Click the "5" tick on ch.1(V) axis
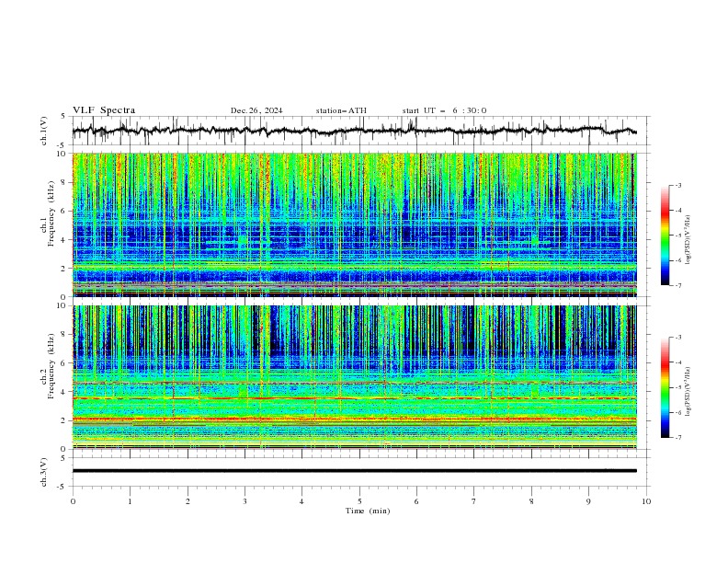The image size is (728, 563). point(64,117)
